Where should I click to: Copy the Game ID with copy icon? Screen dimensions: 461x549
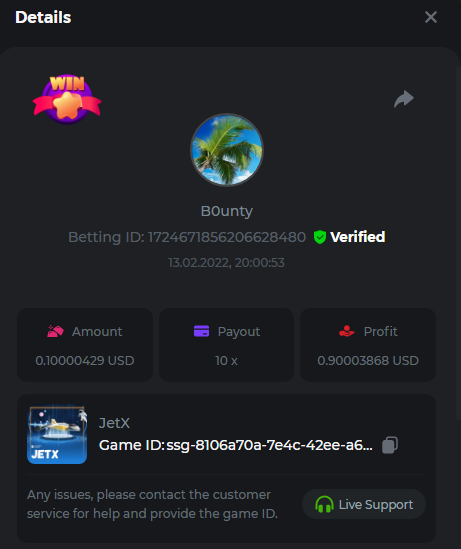tap(390, 445)
